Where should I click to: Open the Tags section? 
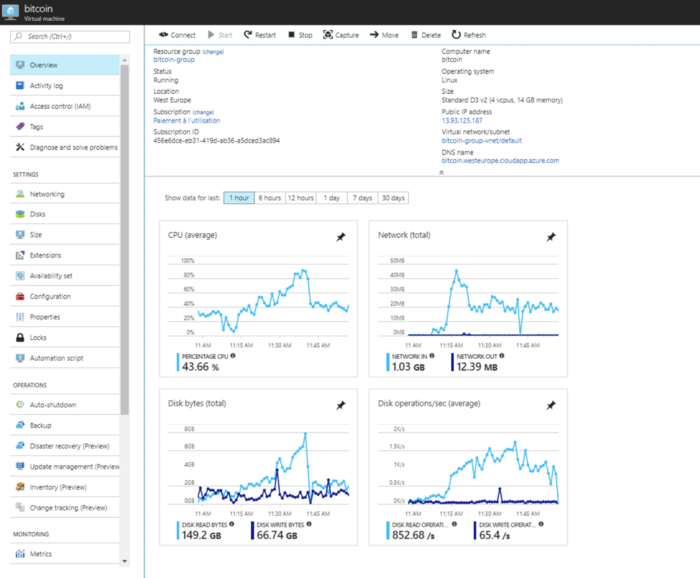pos(65,127)
